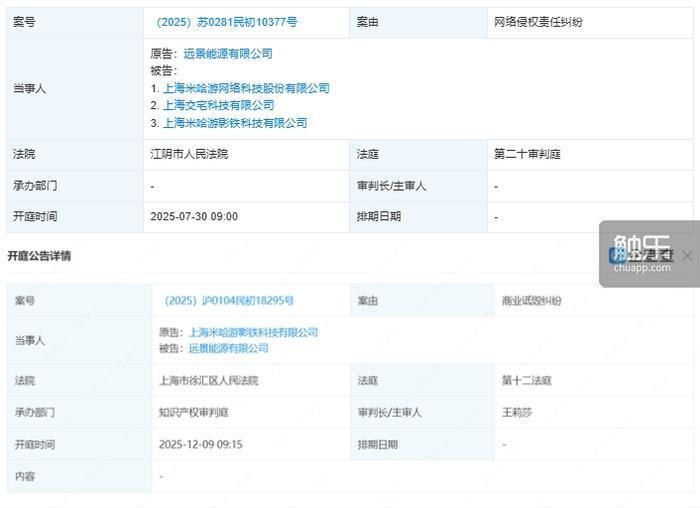
Task: Select the case cause text 网络侵权责任纠纷
Action: pyautogui.click(x=538, y=22)
